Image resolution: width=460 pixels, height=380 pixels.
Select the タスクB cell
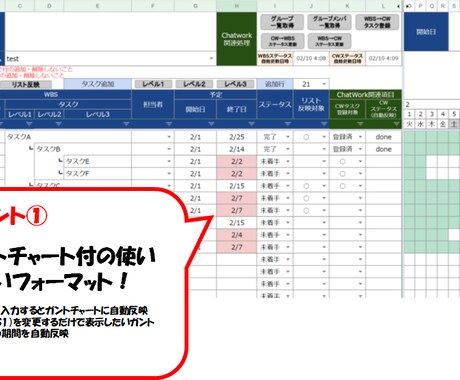click(x=83, y=149)
